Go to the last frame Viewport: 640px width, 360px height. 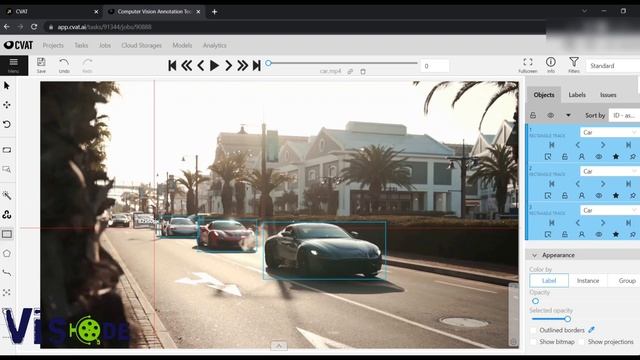[x=256, y=65]
